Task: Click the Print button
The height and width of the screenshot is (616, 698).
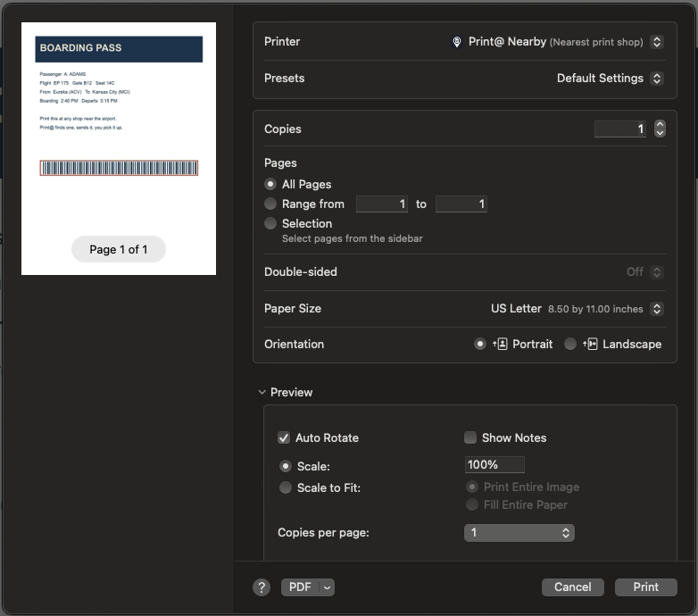Action: click(x=645, y=587)
